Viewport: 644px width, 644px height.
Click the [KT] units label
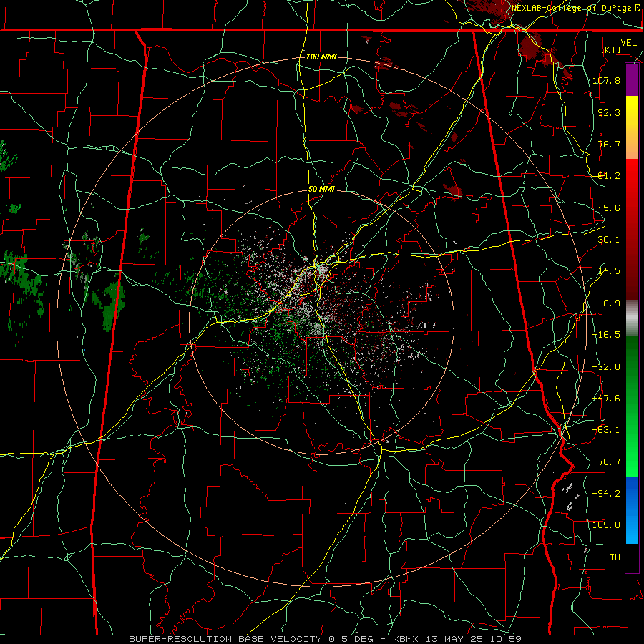click(611, 49)
